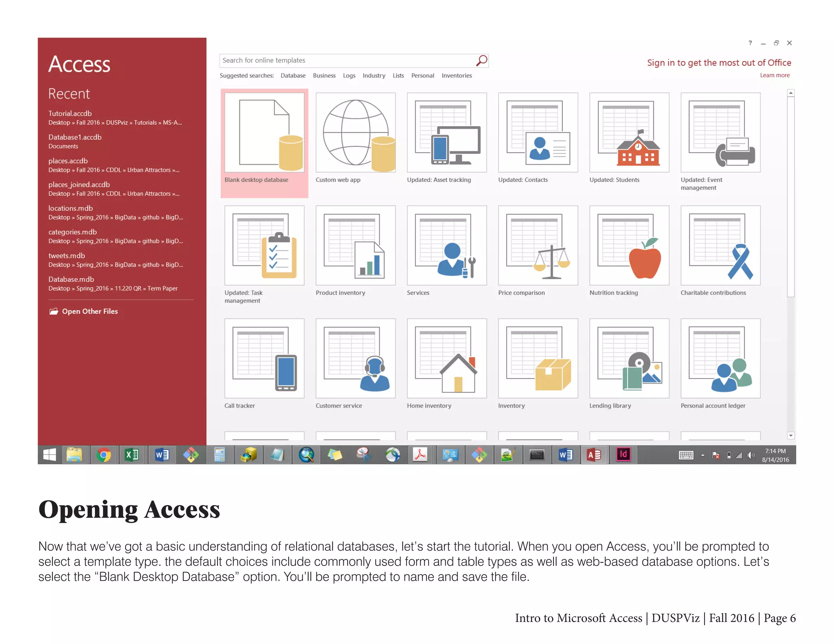Image resolution: width=834 pixels, height=644 pixels.
Task: Pick the Updated: Students template
Action: (629, 138)
